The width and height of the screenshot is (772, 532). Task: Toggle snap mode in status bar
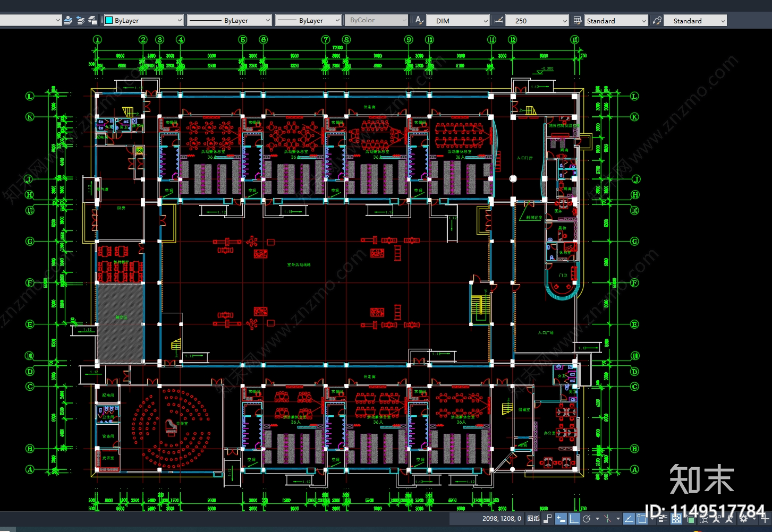(x=547, y=519)
